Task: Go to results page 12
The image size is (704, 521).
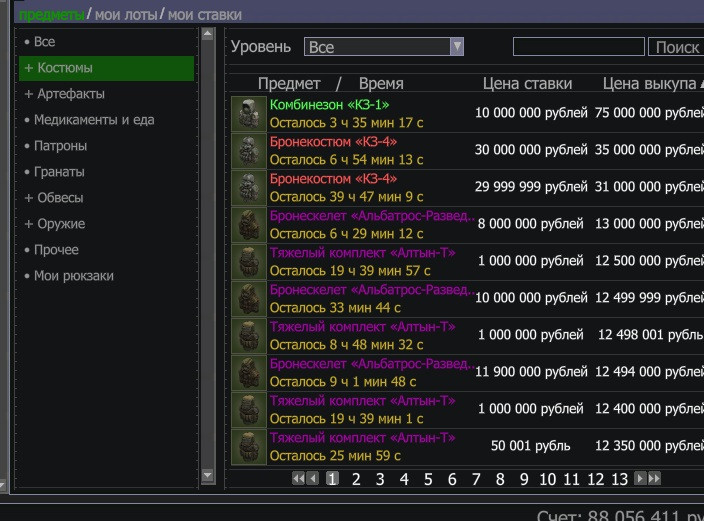Action: point(596,479)
